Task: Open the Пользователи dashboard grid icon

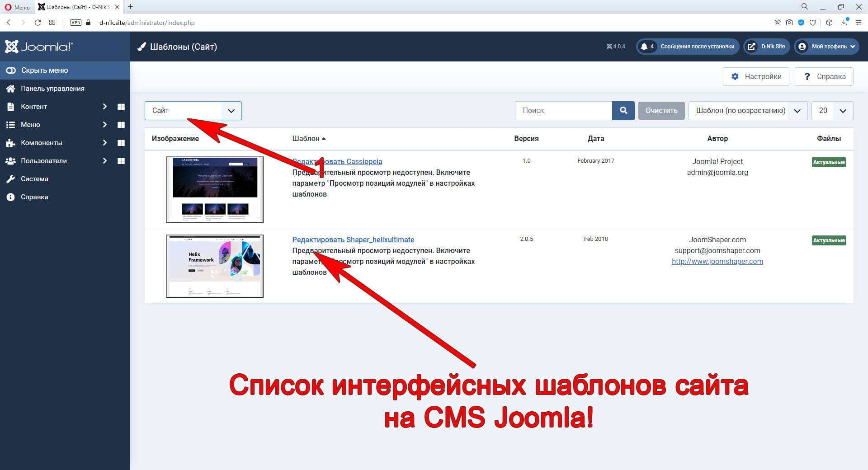Action: 121,161
